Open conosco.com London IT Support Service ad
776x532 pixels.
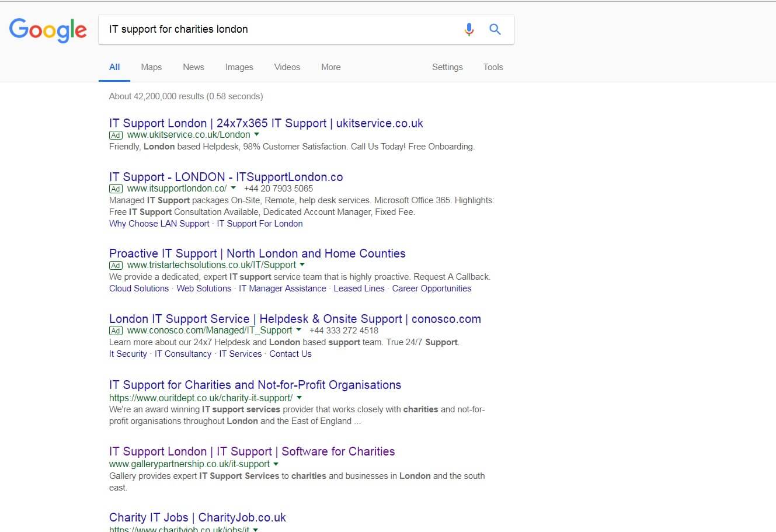coord(295,319)
